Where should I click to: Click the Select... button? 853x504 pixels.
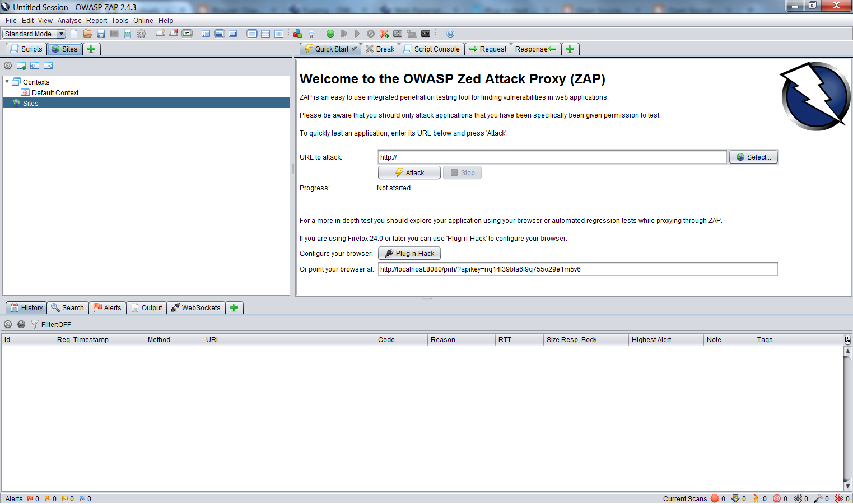pos(753,157)
